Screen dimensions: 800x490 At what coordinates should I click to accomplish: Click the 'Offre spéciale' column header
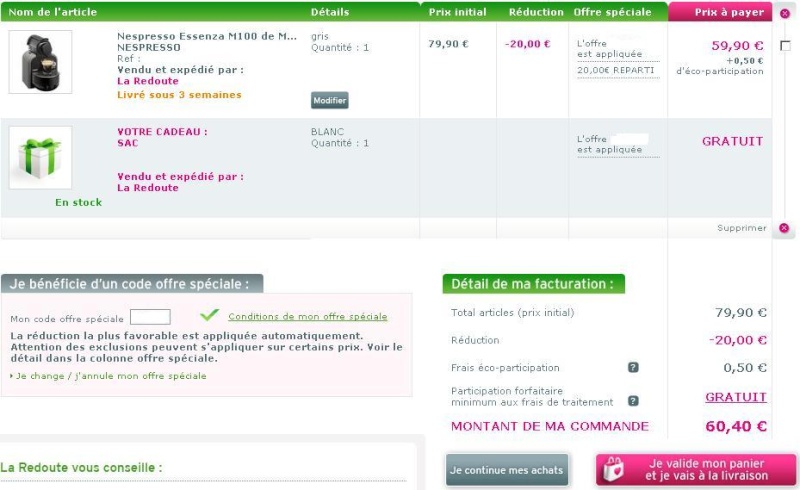pos(612,12)
